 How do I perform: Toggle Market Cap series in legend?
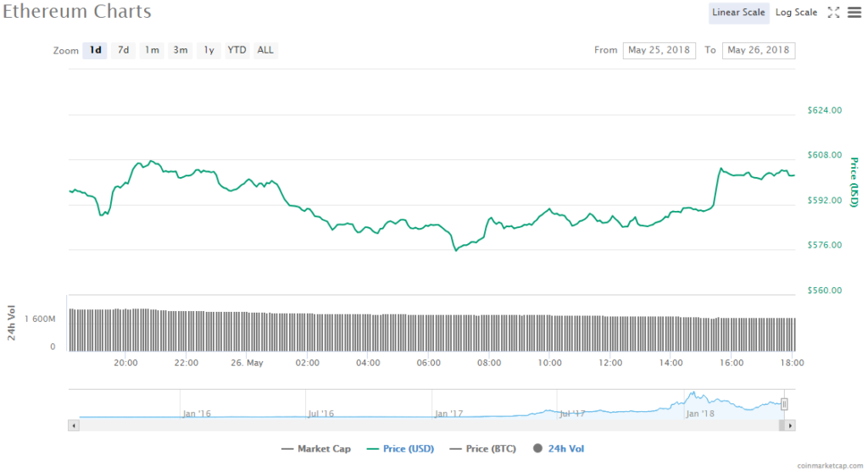pos(315,448)
